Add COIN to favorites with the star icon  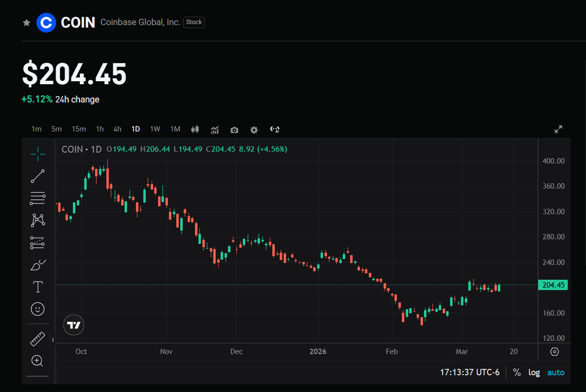(27, 23)
